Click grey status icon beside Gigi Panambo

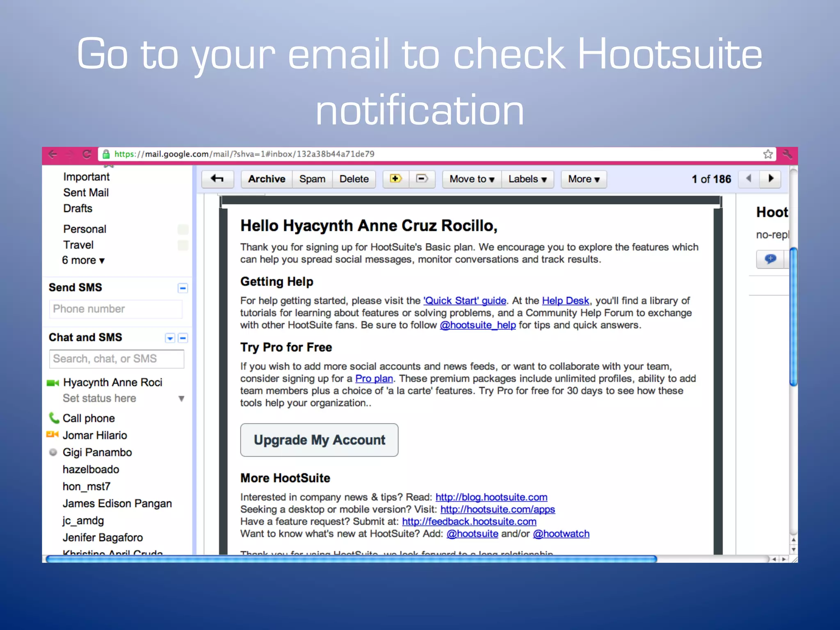[x=53, y=452]
